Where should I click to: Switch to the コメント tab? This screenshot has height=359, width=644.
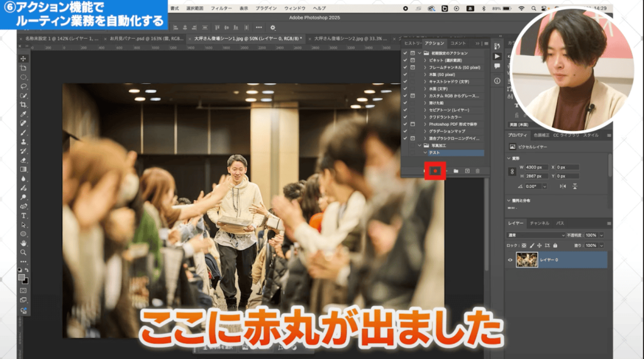click(458, 43)
